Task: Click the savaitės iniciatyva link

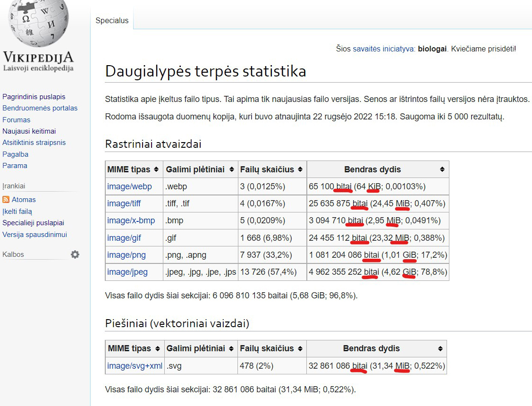Action: click(383, 49)
